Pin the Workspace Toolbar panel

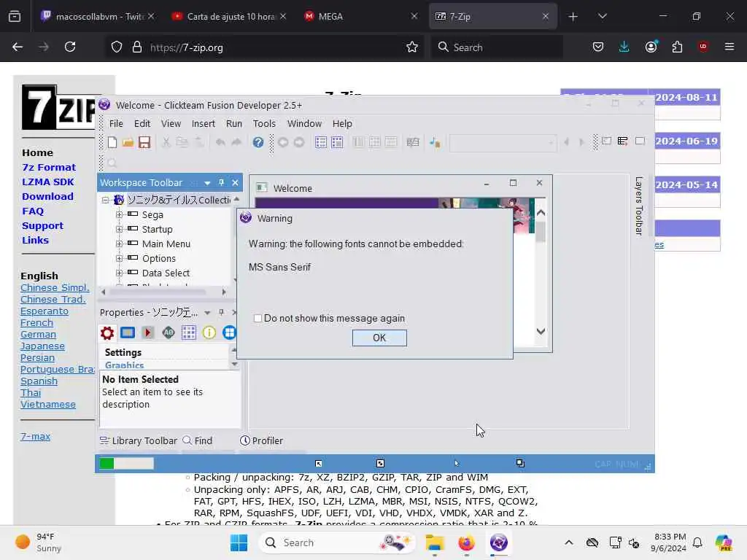pos(221,182)
